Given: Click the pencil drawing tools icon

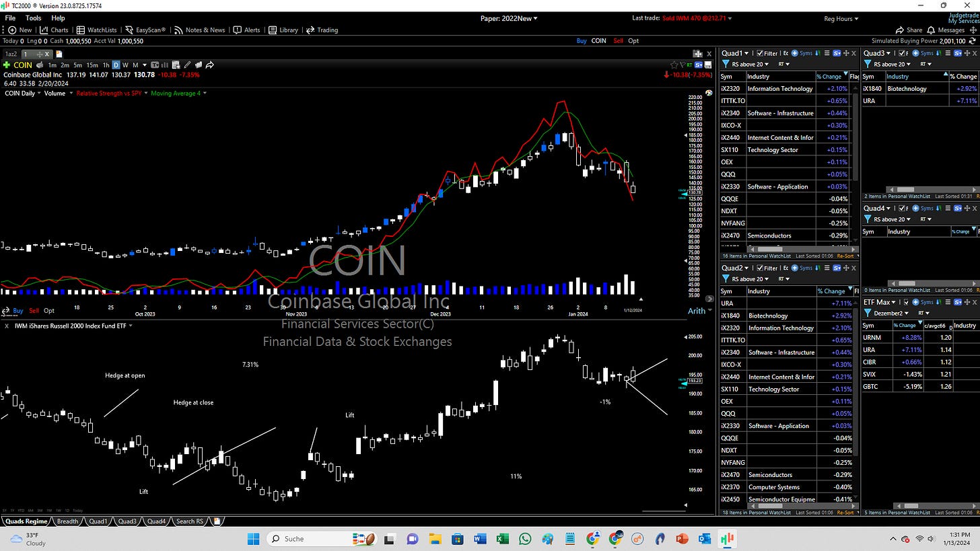Looking at the screenshot, I should tap(186, 65).
